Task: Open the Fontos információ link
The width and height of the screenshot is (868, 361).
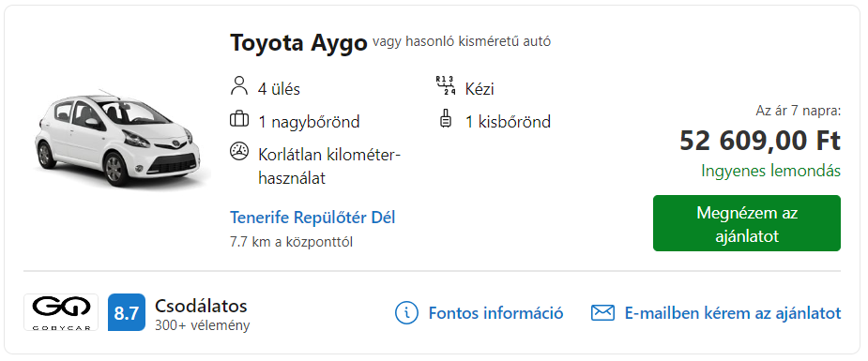Action: click(495, 313)
